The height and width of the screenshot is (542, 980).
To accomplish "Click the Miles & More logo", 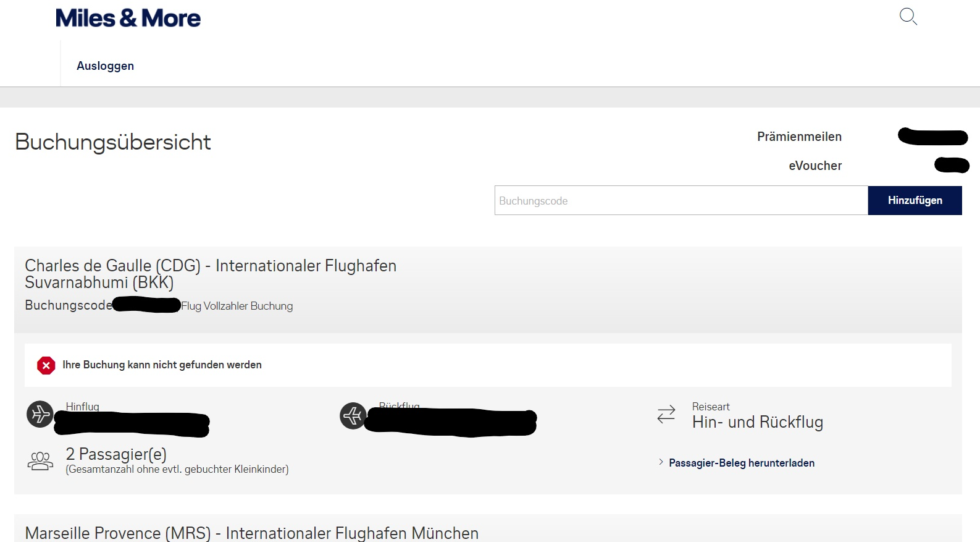I will (x=128, y=19).
